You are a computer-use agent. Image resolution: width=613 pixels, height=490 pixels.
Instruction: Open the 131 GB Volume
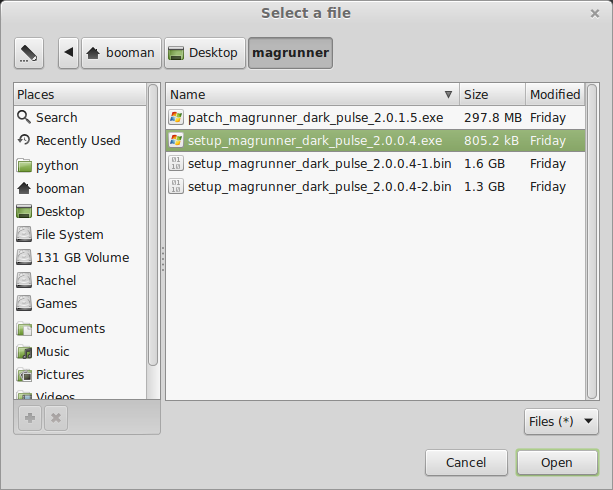coord(80,258)
